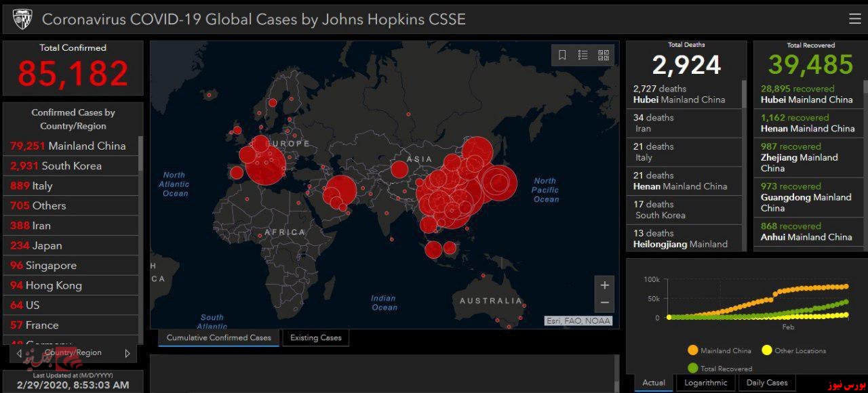This screenshot has height=393, width=868.
Task: Click the Country/Region pager label
Action: tap(73, 352)
